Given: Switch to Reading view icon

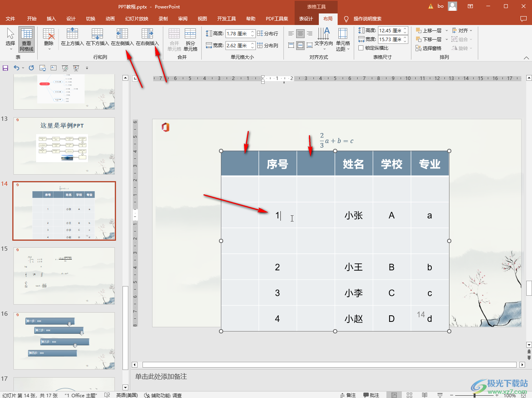Looking at the screenshot, I should (x=424, y=395).
